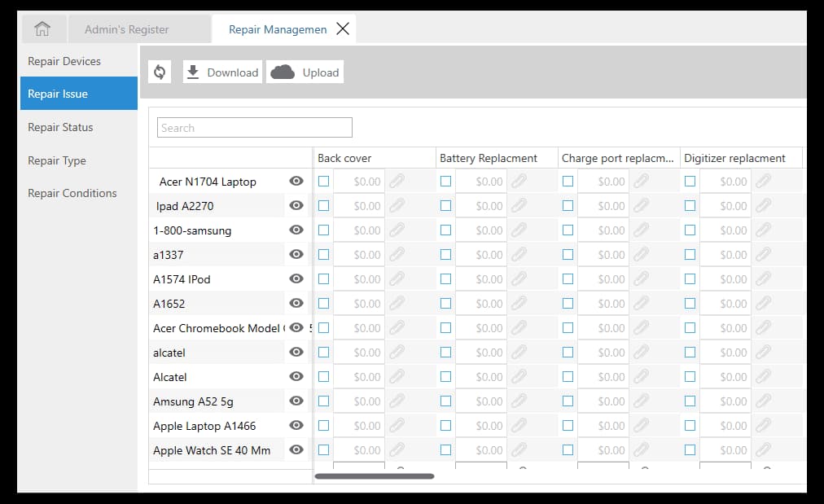Click eye icon next to Amsung A52 5g
The width and height of the screenshot is (824, 504).
pyautogui.click(x=296, y=401)
